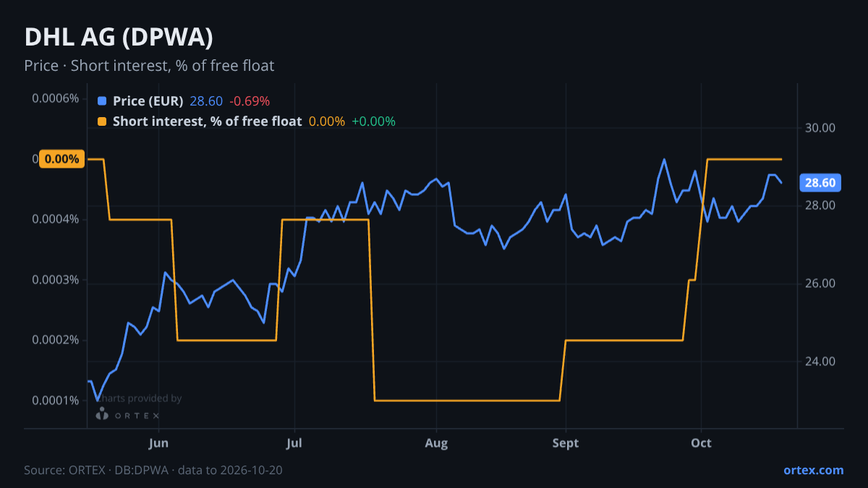Click the 28.60 value in the Price legend
Viewport: 868px width, 488px height.
click(x=206, y=101)
